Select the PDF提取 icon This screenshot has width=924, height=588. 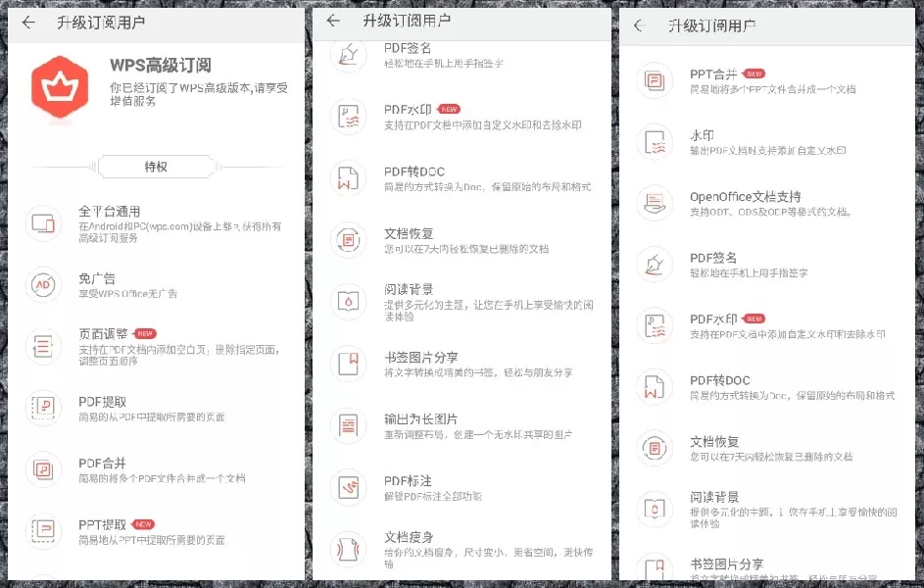click(x=43, y=408)
